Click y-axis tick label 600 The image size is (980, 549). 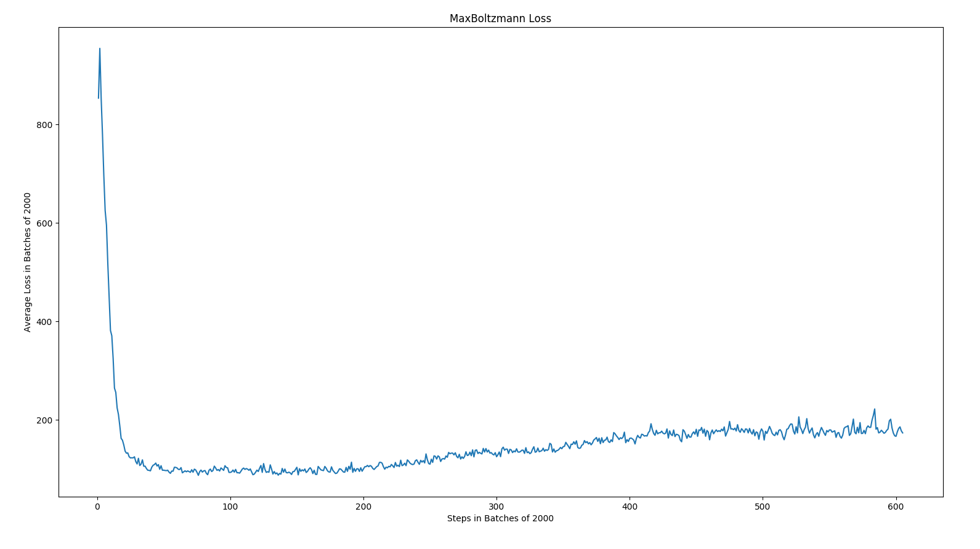[x=46, y=223]
